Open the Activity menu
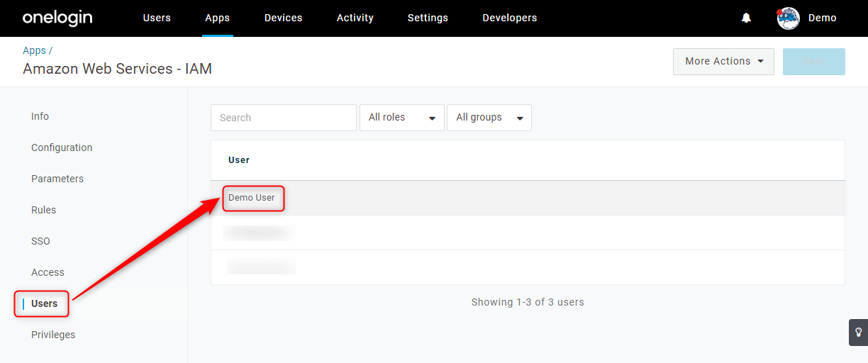This screenshot has width=868, height=363. tap(355, 18)
